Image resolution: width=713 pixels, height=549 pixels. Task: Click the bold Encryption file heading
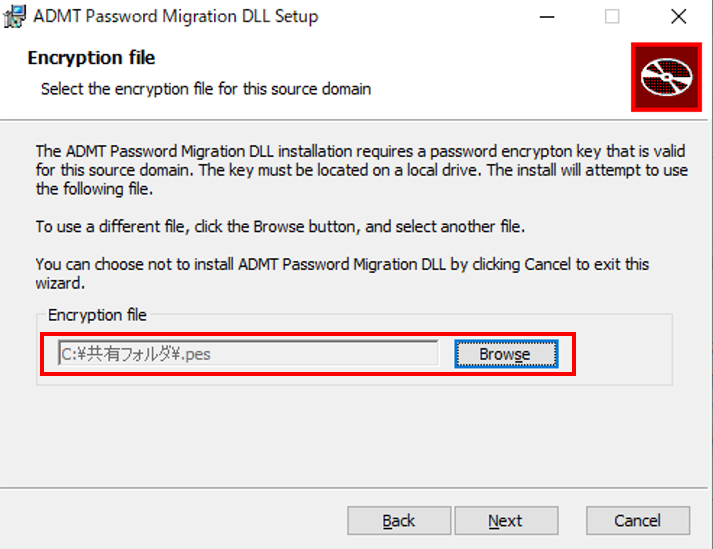91,58
